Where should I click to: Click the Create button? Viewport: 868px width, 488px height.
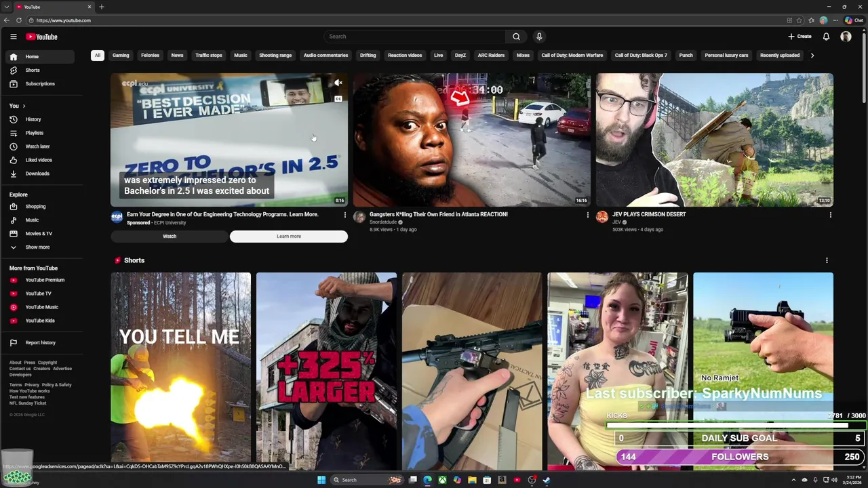click(x=800, y=37)
